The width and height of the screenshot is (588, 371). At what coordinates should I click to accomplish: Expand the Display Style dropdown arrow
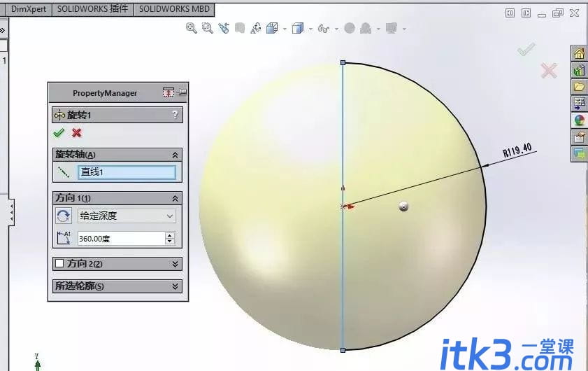(x=311, y=29)
